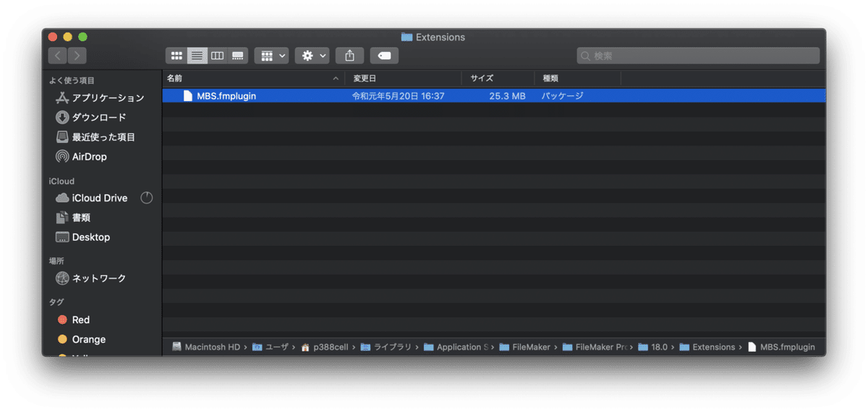Image resolution: width=868 pixels, height=412 pixels.
Task: Click the Edit Tags button
Action: (x=384, y=56)
